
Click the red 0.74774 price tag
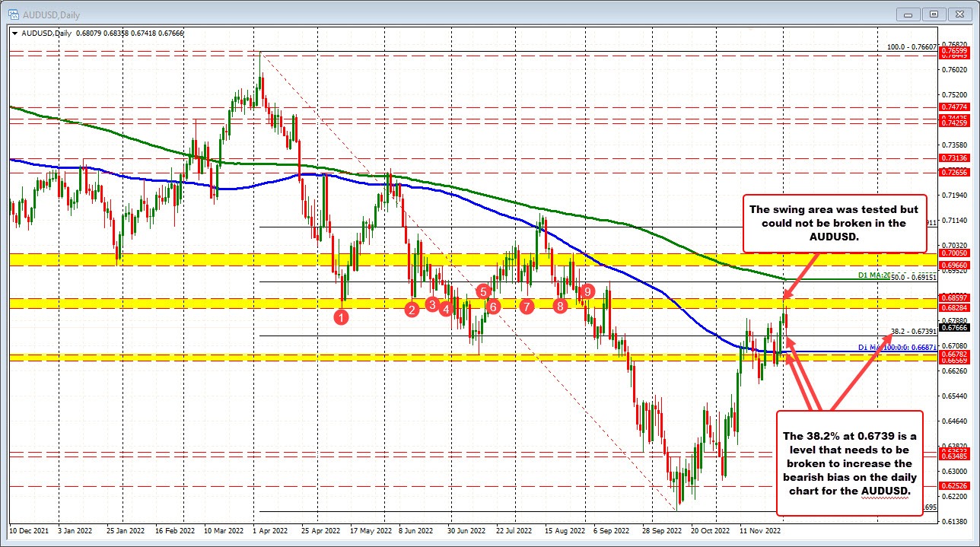coord(953,107)
